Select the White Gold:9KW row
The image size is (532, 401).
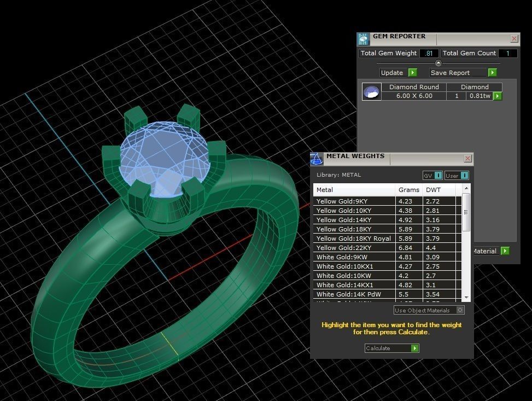387,257
